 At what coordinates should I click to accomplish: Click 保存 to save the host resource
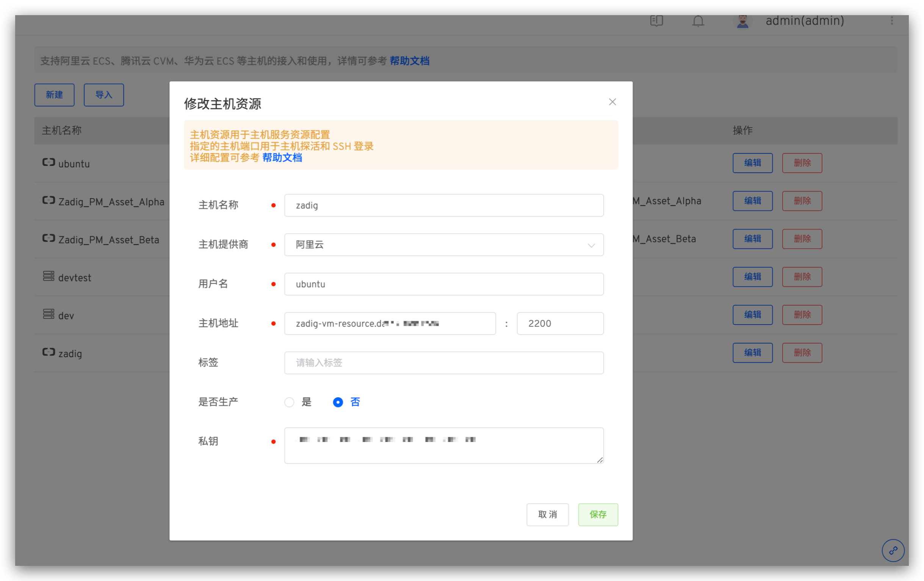click(x=598, y=515)
